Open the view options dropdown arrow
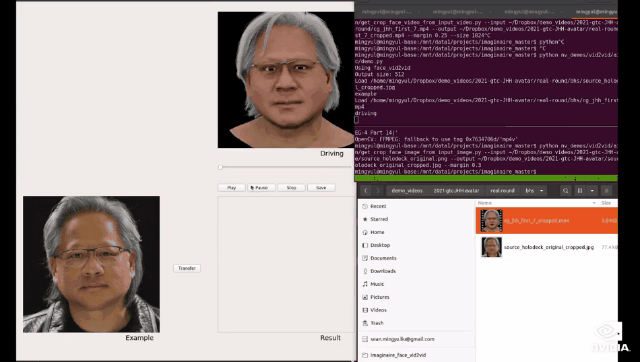Viewport: 640px width, 362px height. pos(592,191)
